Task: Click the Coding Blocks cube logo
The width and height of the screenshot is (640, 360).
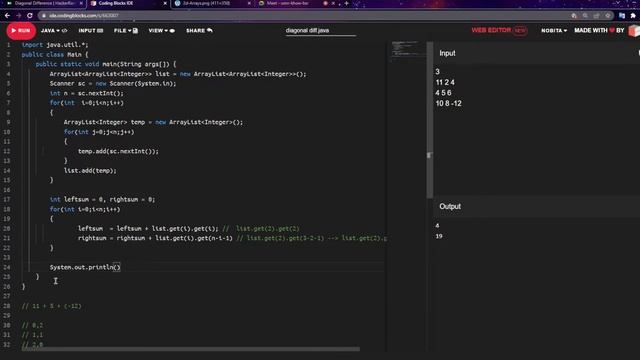Action: click(634, 31)
